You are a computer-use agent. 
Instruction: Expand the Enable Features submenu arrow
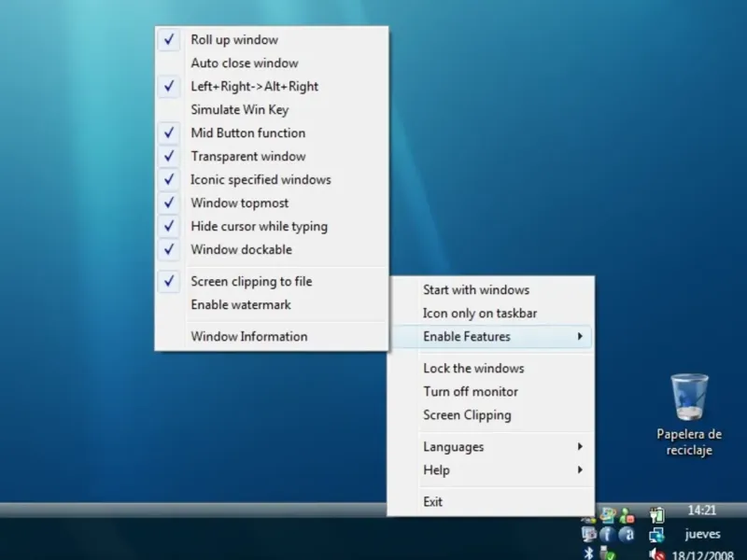[580, 337]
